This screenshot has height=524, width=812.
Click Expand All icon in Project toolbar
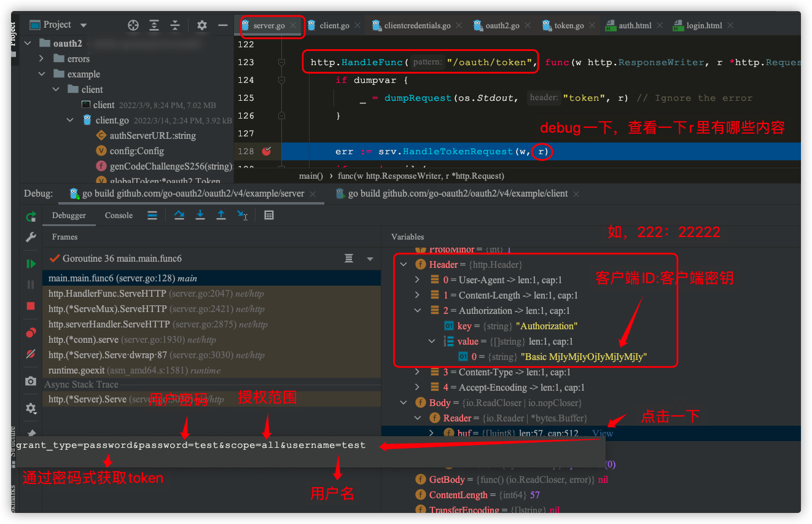(x=154, y=25)
